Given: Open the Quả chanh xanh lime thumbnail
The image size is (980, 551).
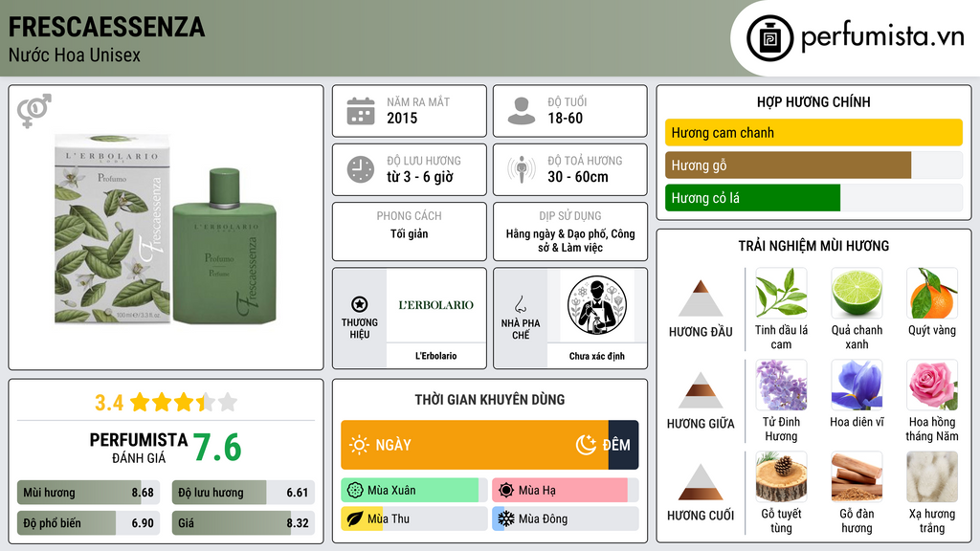Looking at the screenshot, I should coord(857,294).
